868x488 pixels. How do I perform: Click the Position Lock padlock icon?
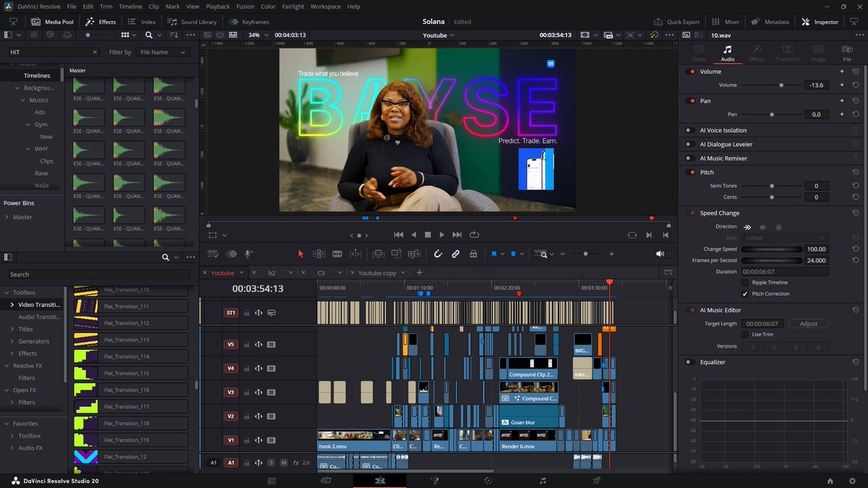(473, 254)
